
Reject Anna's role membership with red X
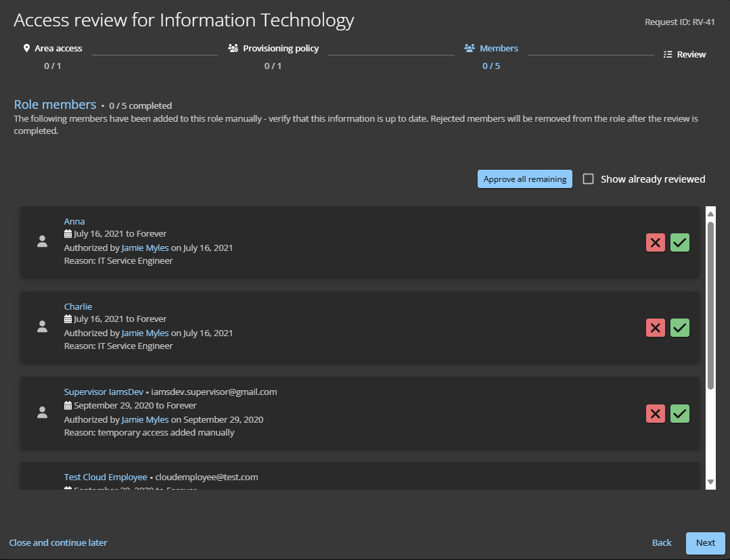point(655,243)
